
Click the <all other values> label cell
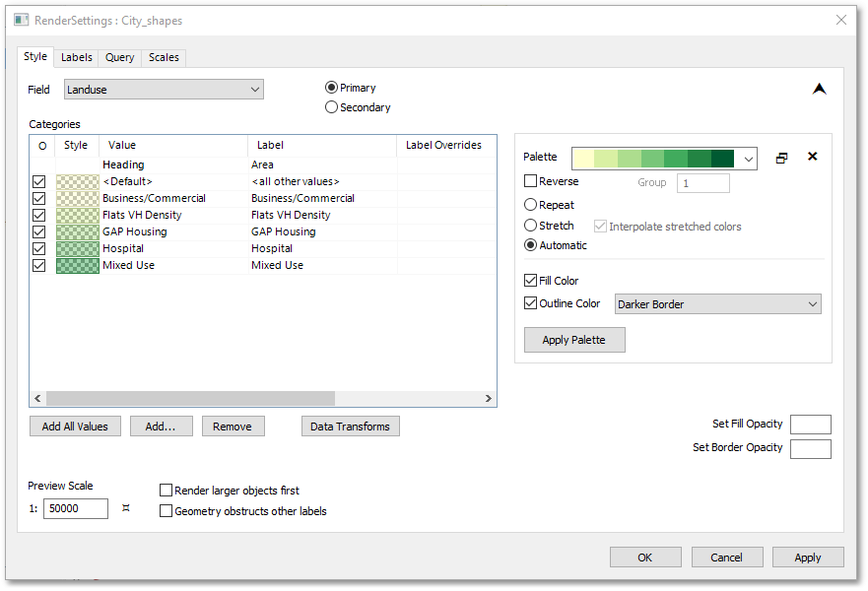(x=322, y=181)
